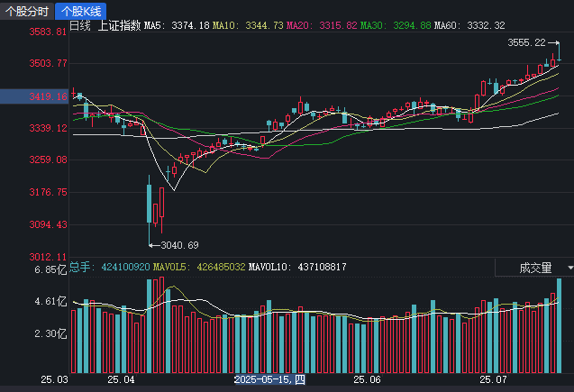Click the MA20 value 3315.82

click(338, 25)
